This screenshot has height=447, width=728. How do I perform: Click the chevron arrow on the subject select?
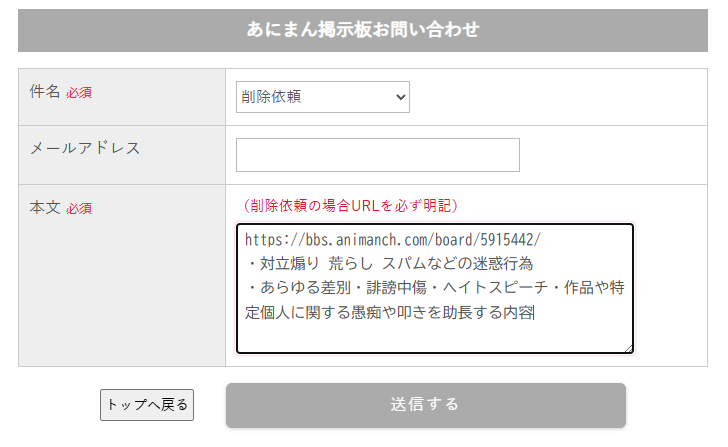(x=401, y=97)
